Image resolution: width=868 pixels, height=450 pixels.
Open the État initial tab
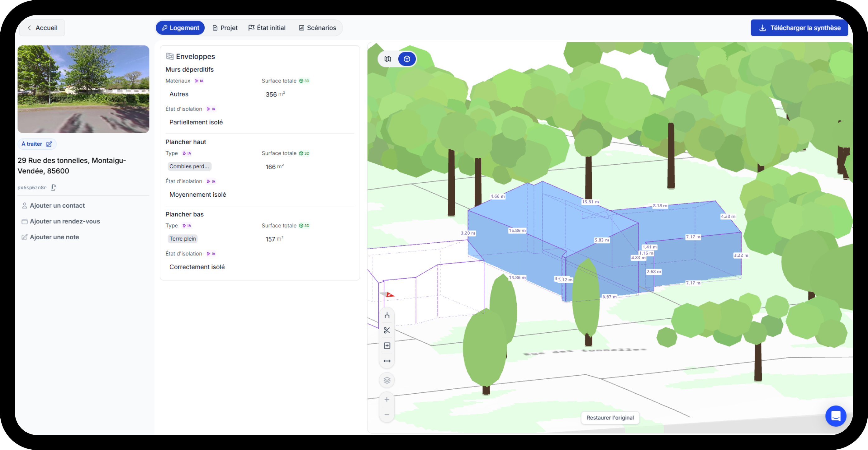(x=267, y=28)
